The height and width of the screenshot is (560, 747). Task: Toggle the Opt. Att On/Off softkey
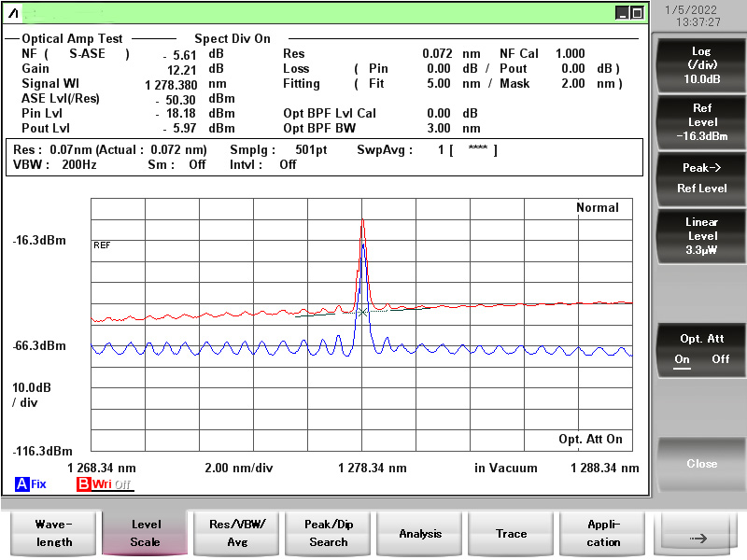tap(701, 348)
